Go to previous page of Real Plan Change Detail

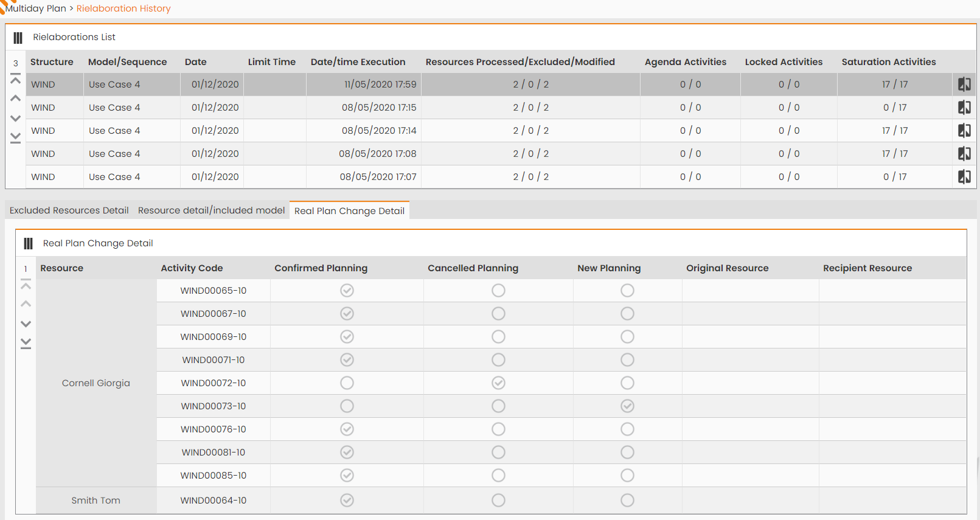(26, 303)
